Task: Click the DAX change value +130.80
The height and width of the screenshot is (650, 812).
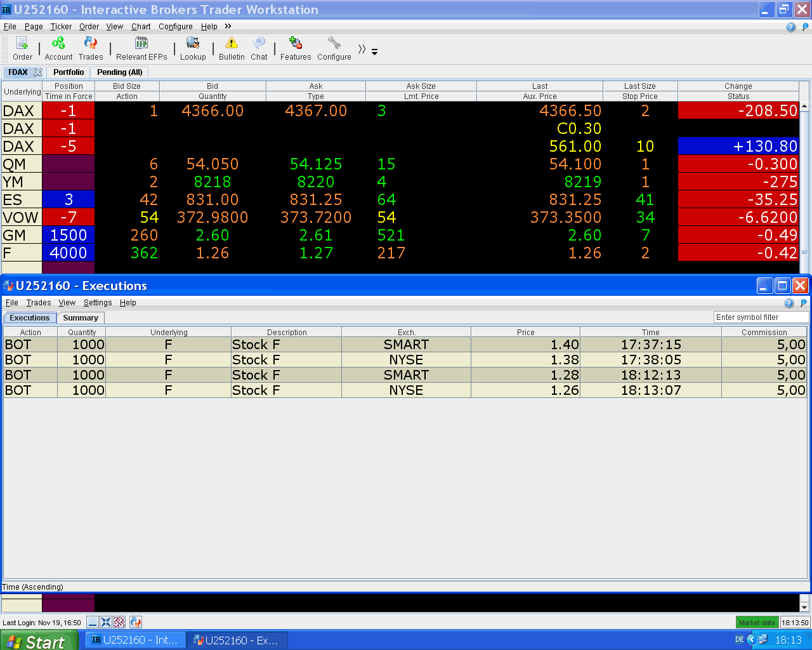Action: coord(738,146)
